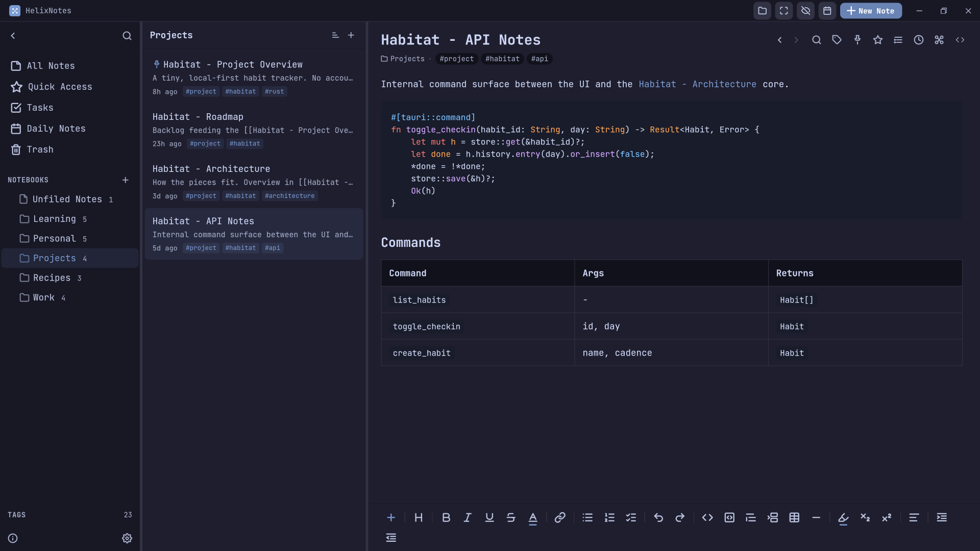Viewport: 980px width, 551px height.
Task: Insert checklist task list
Action: click(x=631, y=518)
